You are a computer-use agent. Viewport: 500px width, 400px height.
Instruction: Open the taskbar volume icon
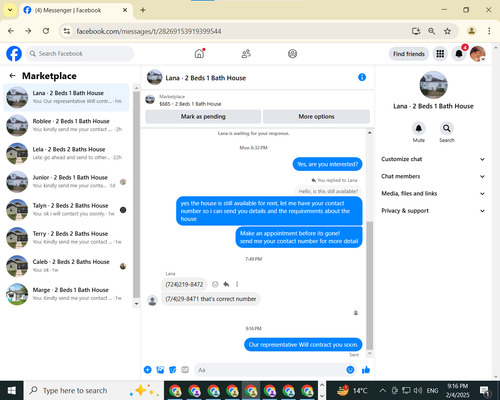coord(418,390)
